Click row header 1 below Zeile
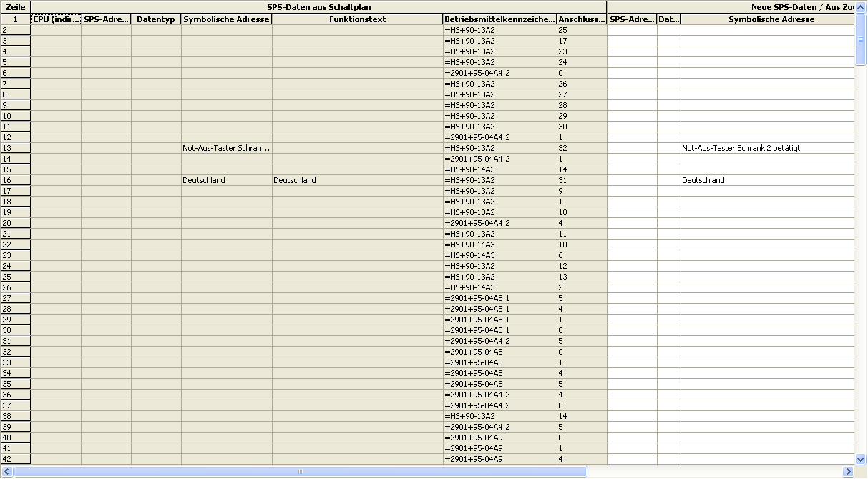The height and width of the screenshot is (479, 868). pos(15,19)
